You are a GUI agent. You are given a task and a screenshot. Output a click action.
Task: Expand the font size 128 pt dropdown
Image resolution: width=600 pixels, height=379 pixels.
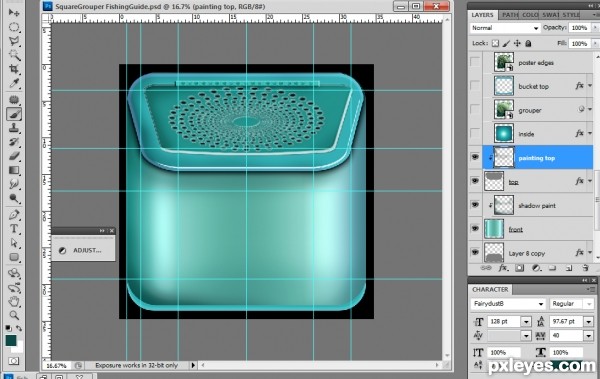click(x=526, y=322)
